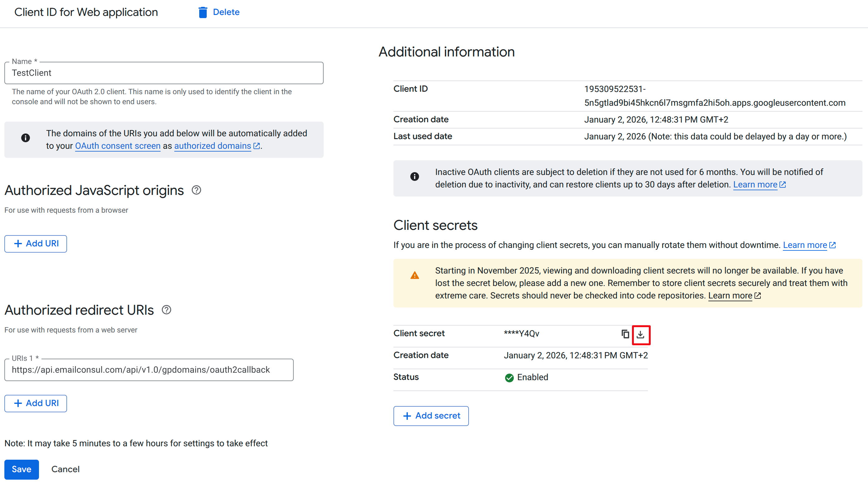Select the TestClient name field
This screenshot has width=868, height=489.
[164, 73]
